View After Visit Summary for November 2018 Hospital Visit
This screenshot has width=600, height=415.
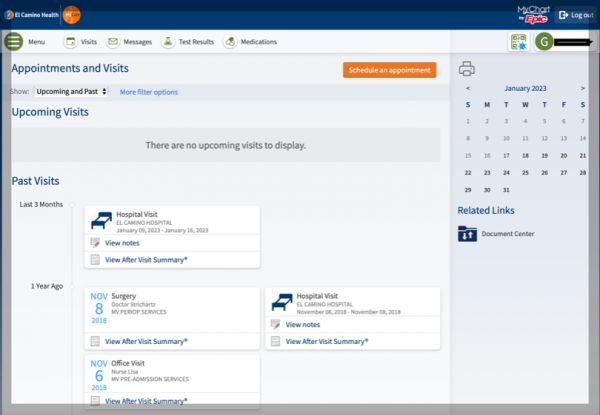coord(327,341)
